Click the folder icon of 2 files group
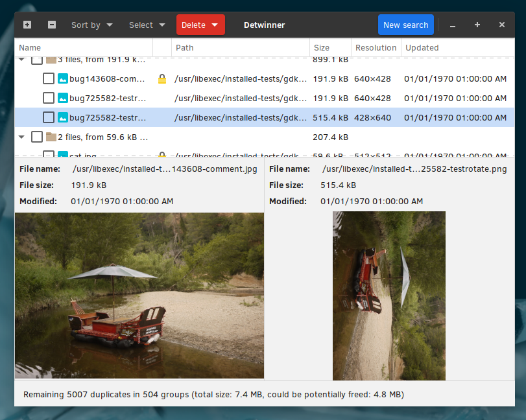526x420 pixels. 51,137
